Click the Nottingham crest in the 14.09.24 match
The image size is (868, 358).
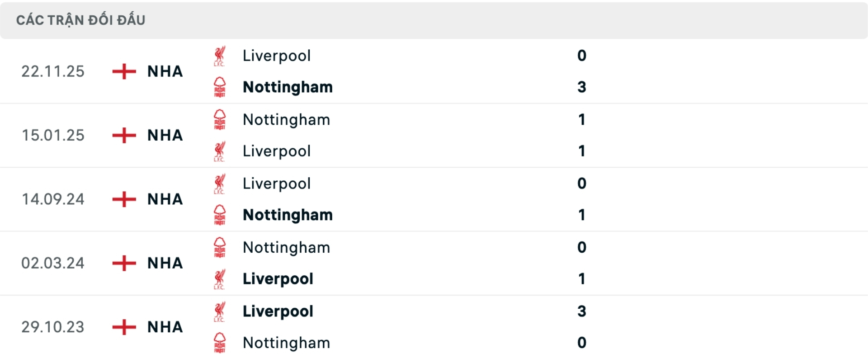pos(220,215)
